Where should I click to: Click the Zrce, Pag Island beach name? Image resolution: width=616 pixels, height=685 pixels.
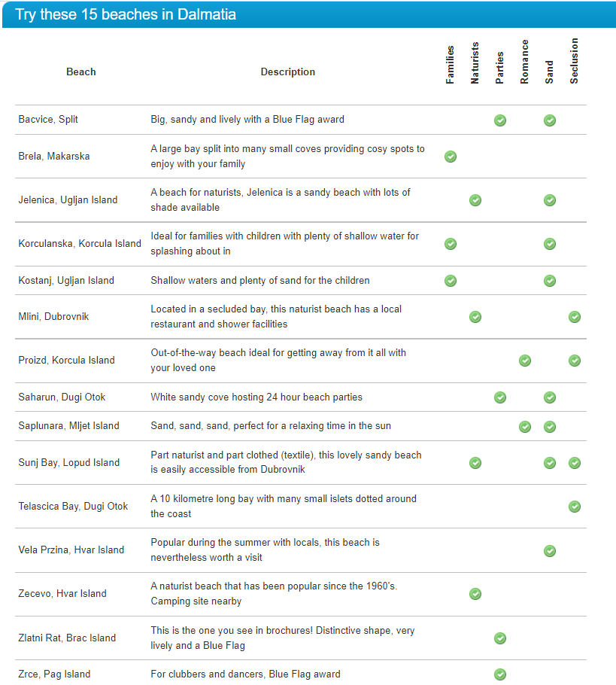[54, 674]
